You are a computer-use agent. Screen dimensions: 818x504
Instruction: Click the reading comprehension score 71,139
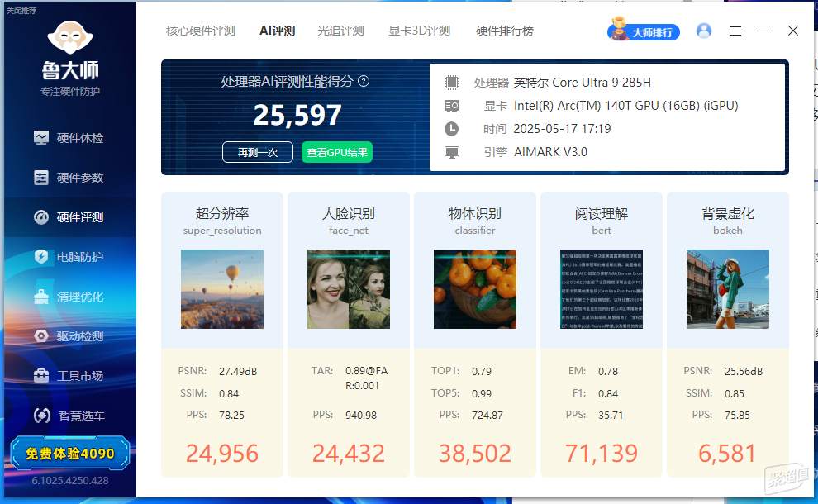602,454
